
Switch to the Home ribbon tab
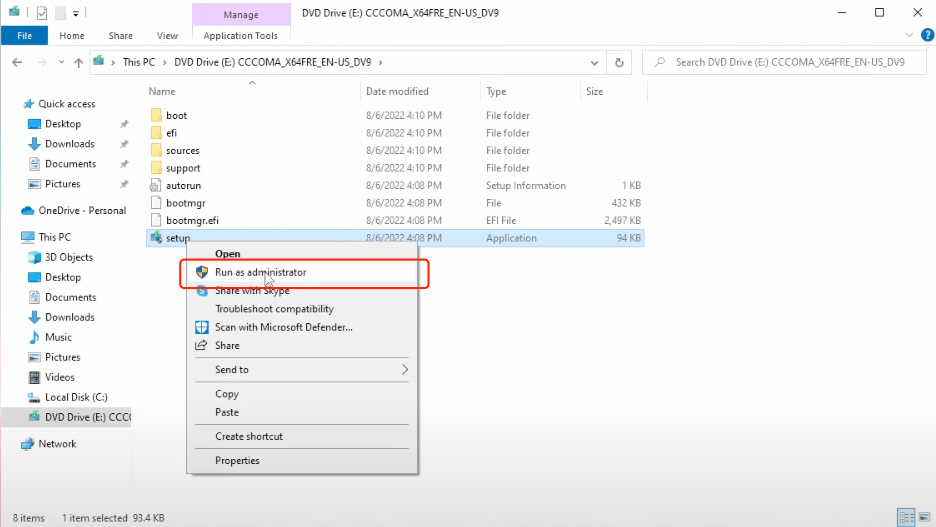click(x=72, y=36)
